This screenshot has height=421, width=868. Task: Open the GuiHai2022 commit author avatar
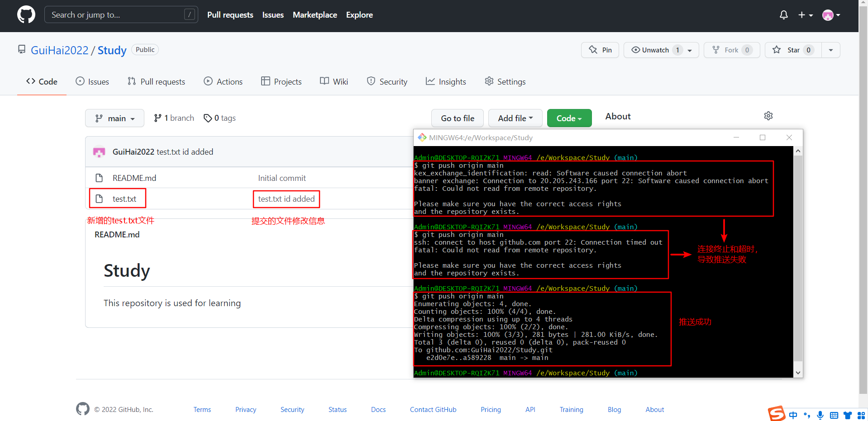[99, 152]
